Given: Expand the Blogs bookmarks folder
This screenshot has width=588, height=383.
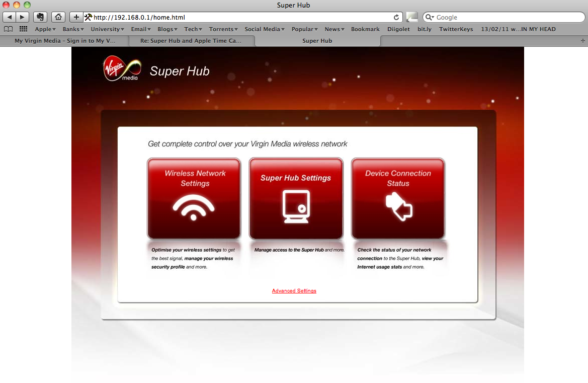Looking at the screenshot, I should (x=167, y=29).
